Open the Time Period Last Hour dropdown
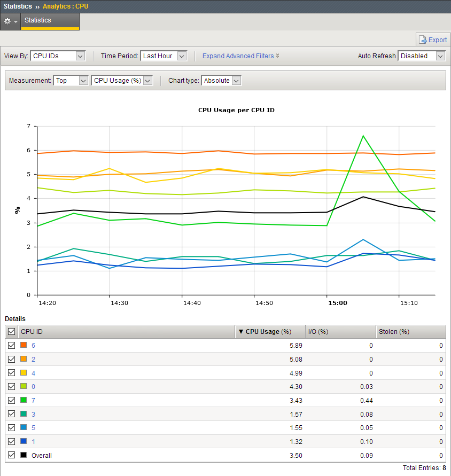The height and width of the screenshot is (476, 451). (164, 56)
